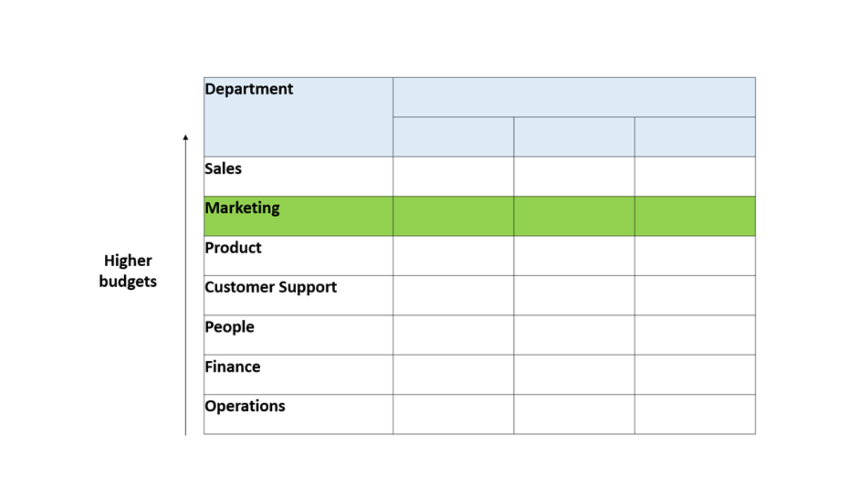868x488 pixels.
Task: Select the first green cell in Marketing row
Action: [454, 216]
